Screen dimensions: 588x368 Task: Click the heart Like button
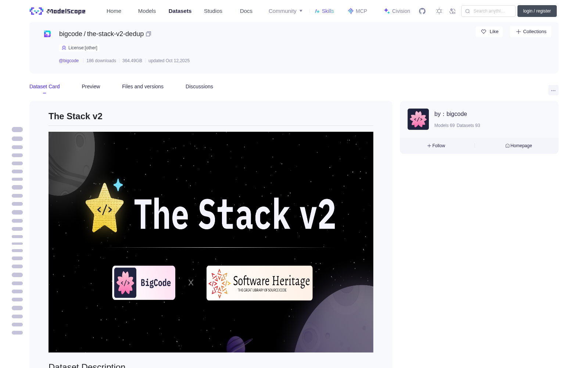490,32
